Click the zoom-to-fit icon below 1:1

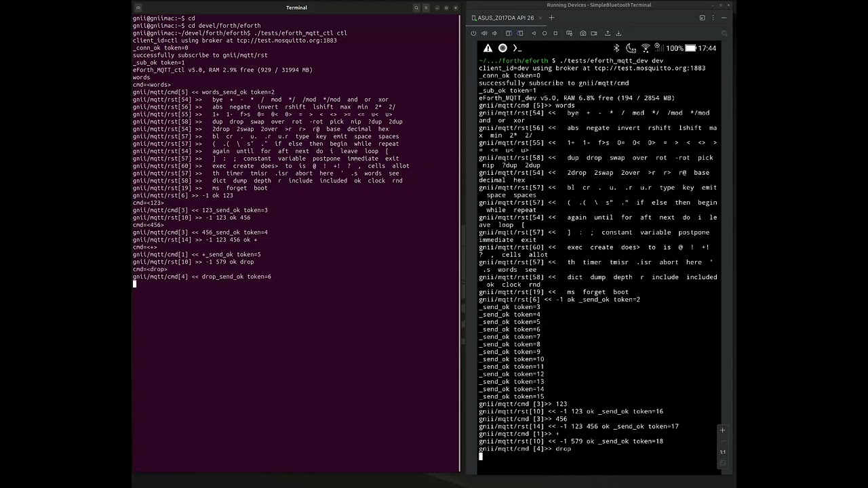point(722,464)
